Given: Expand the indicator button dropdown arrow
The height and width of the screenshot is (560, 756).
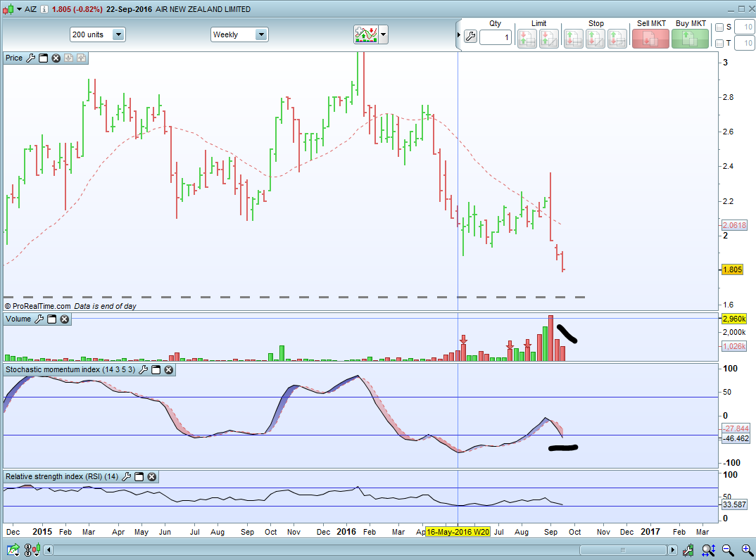Looking at the screenshot, I should point(384,34).
